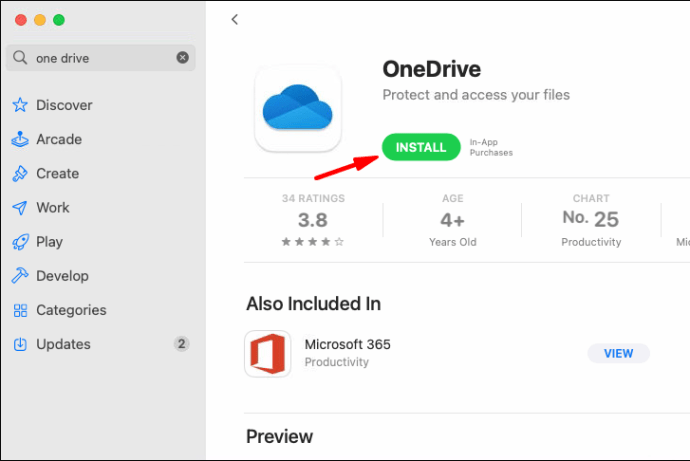Open the Develop section label
The image size is (690, 461).
62,276
